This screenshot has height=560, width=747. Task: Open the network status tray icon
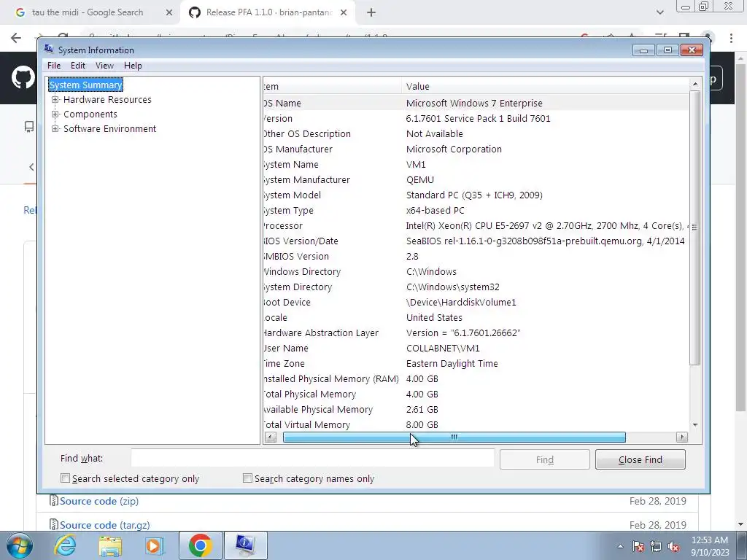pyautogui.click(x=656, y=546)
